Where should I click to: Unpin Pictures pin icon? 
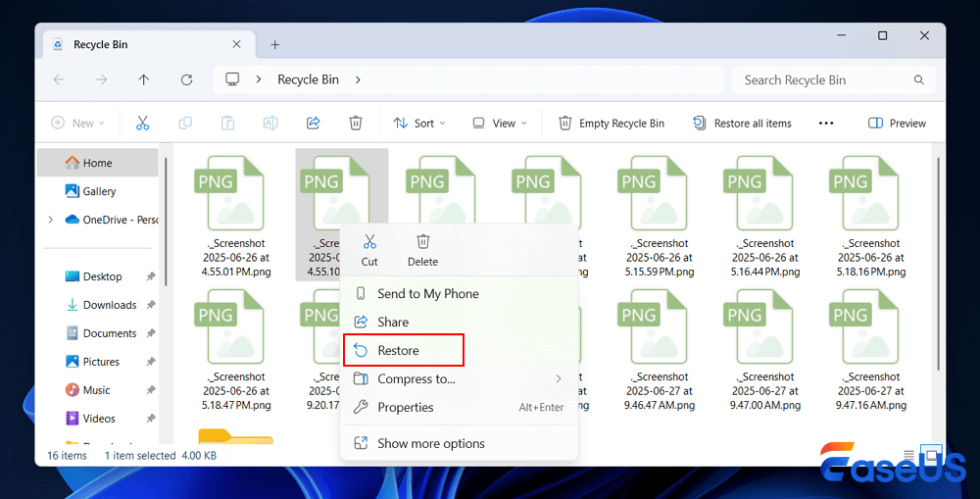(x=151, y=362)
